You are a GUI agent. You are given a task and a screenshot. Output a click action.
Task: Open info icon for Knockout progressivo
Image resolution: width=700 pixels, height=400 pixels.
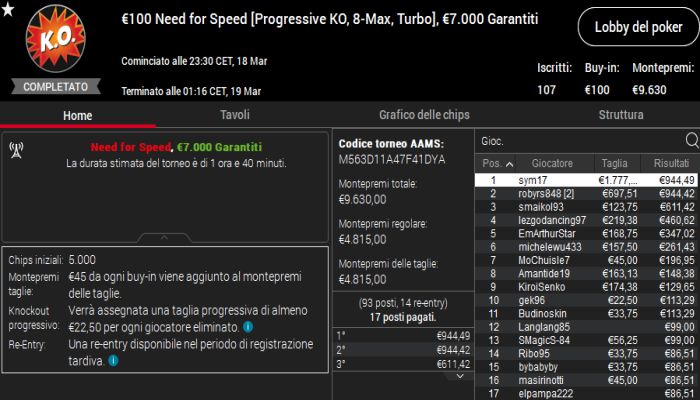coord(247,327)
